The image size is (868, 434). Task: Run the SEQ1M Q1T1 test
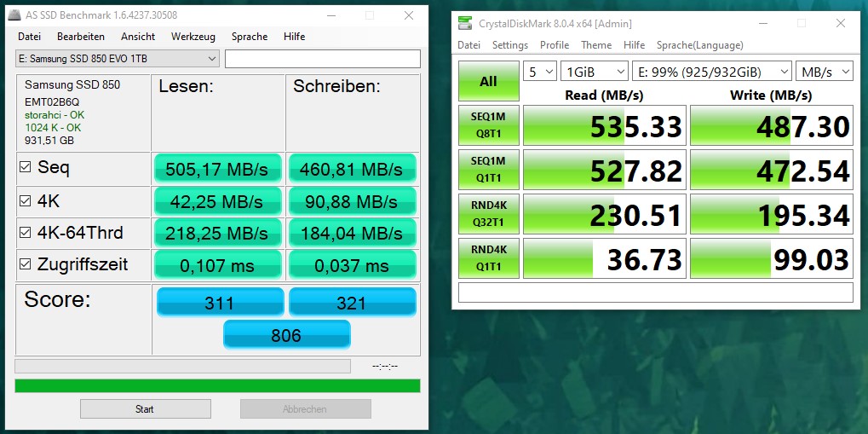pos(489,170)
